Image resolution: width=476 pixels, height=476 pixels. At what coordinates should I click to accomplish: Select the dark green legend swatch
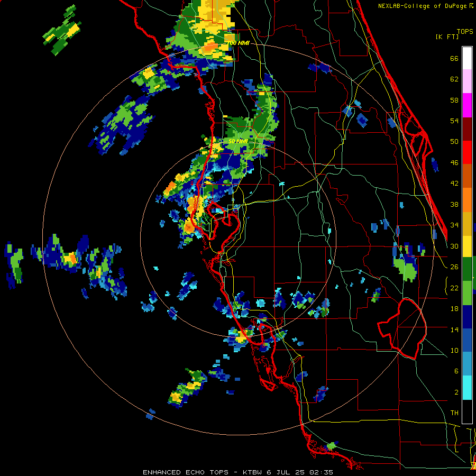click(x=467, y=269)
